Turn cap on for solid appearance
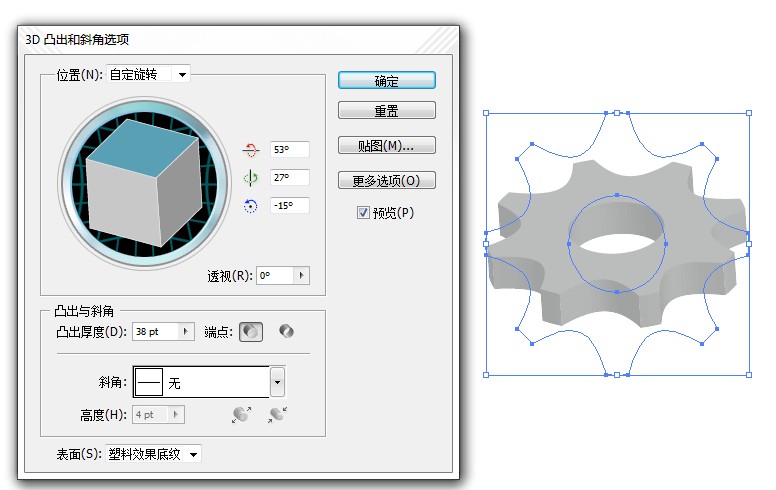 (x=251, y=332)
